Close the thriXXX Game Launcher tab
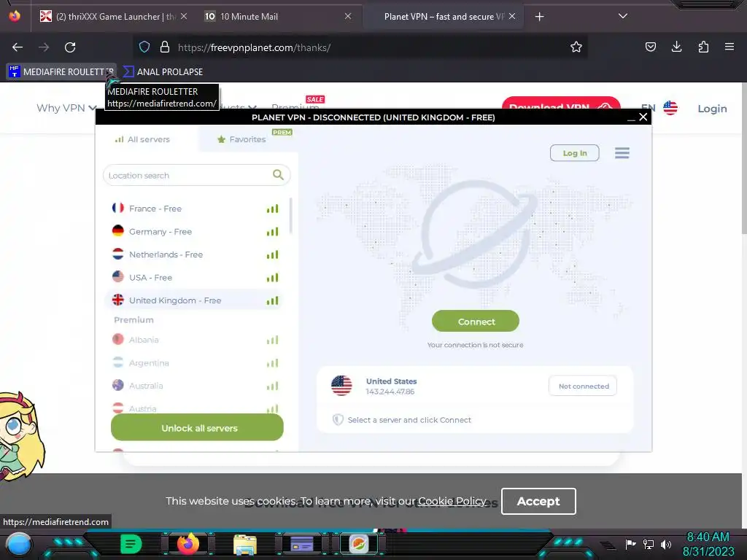The width and height of the screenshot is (747, 560). coord(184,16)
